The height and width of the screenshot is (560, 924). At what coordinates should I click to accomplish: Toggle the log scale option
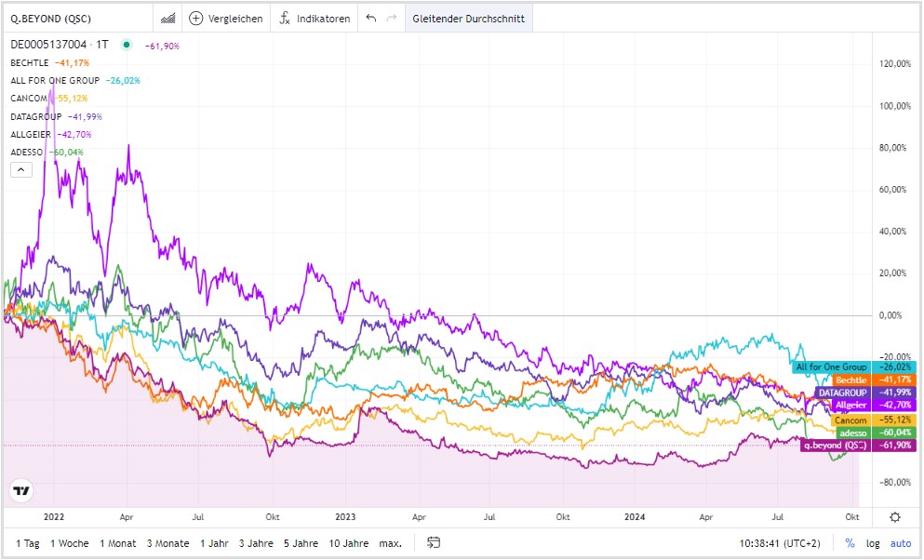click(x=873, y=543)
